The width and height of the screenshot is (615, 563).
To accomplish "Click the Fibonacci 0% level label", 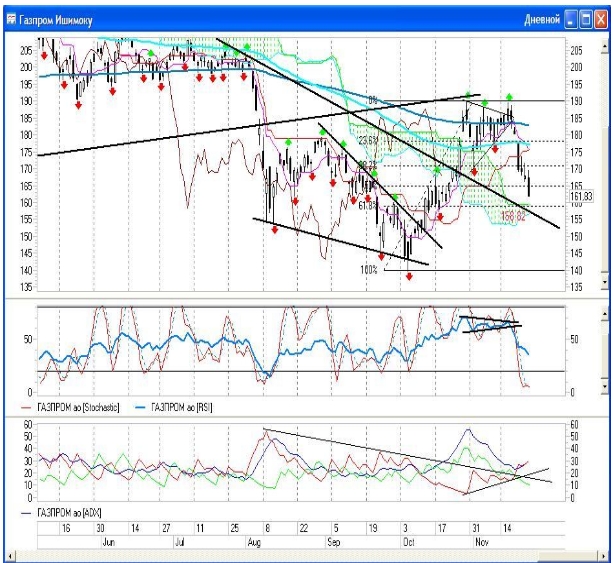I will [x=373, y=101].
